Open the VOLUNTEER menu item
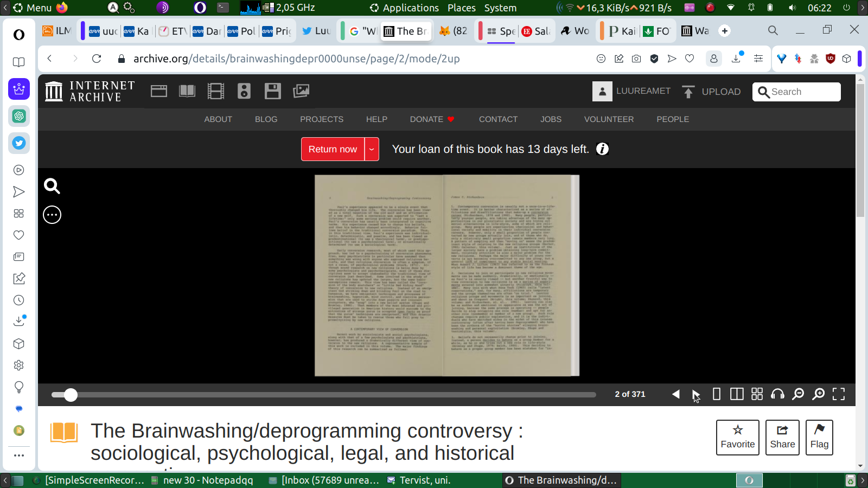Viewport: 868px width, 488px height. [x=609, y=119]
